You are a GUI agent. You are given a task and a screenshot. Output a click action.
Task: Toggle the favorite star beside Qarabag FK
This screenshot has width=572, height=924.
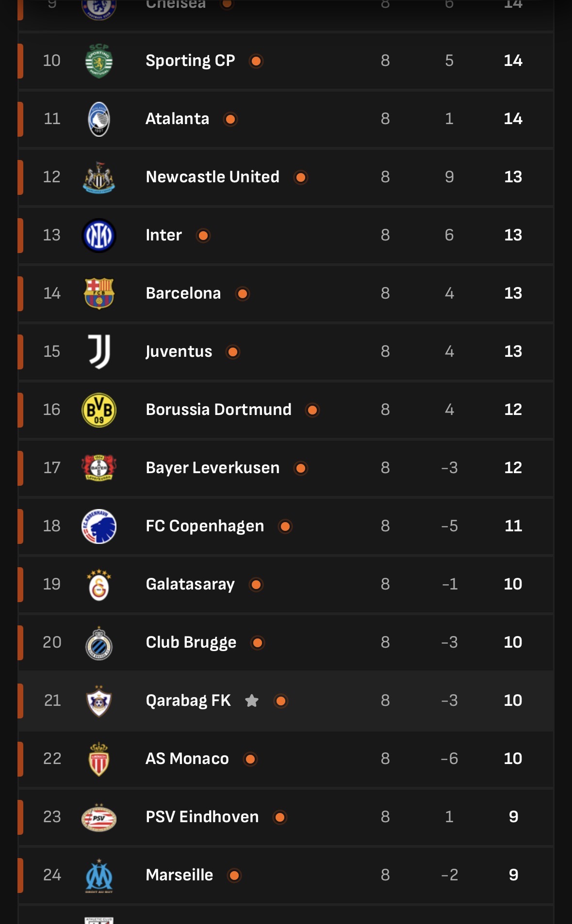coord(252,701)
